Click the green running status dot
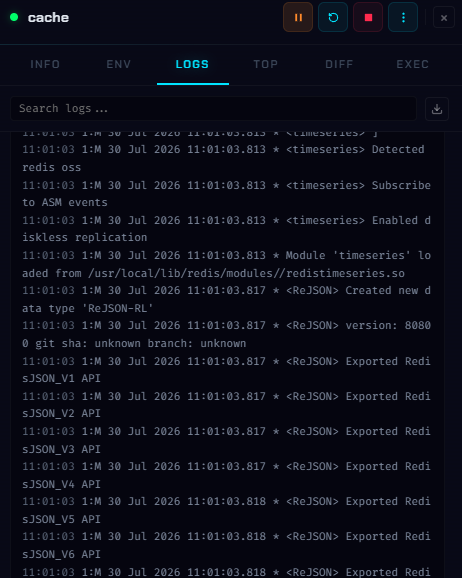 point(14,17)
